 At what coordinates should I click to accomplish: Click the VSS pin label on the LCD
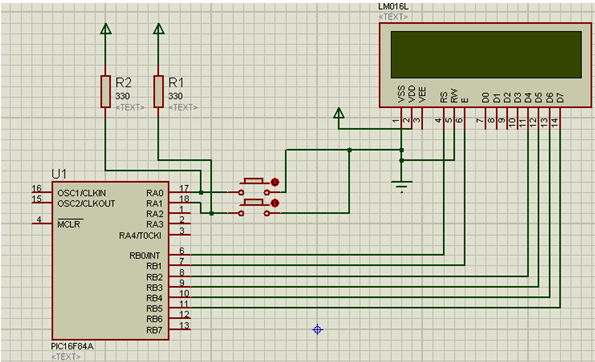tap(401, 94)
